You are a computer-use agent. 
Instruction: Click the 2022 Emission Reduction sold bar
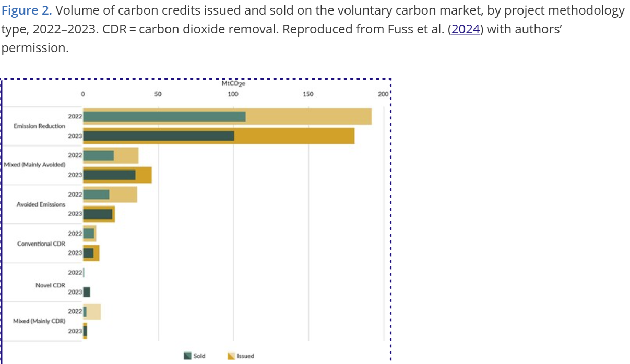164,116
